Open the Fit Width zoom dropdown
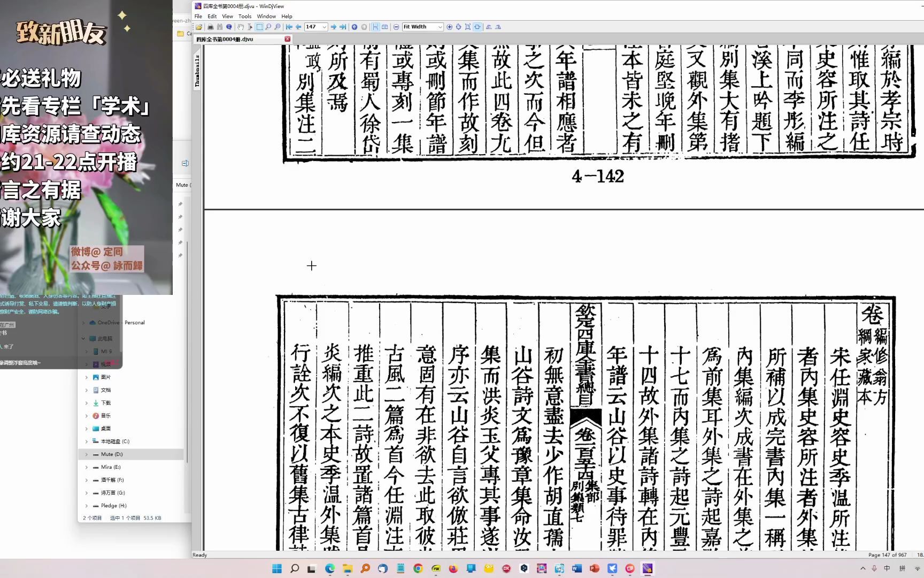 [x=440, y=27]
